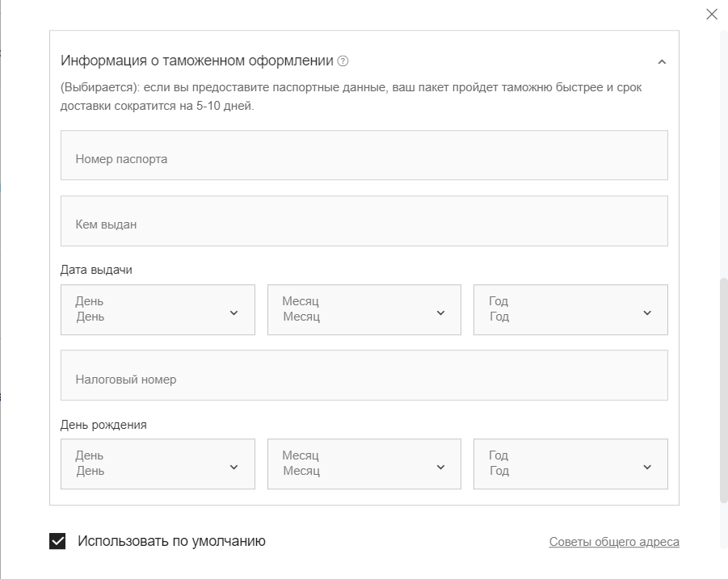
Task: Close the address dialog with X
Action: point(711,14)
